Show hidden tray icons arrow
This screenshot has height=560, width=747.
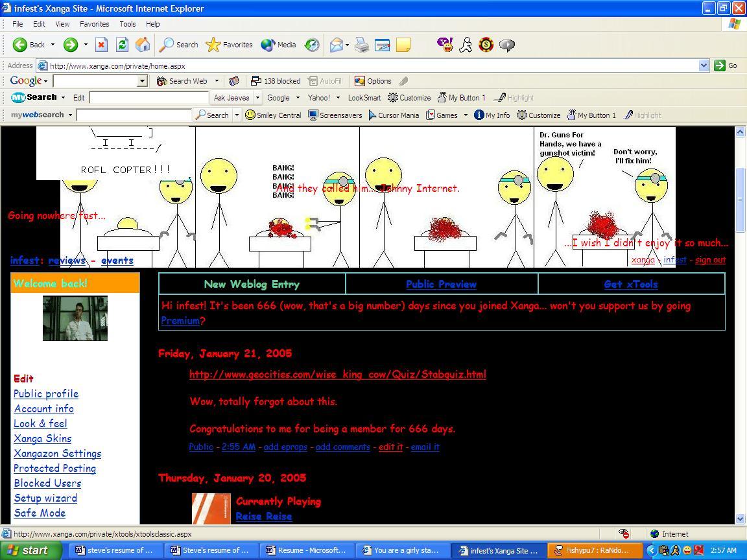[x=650, y=550]
